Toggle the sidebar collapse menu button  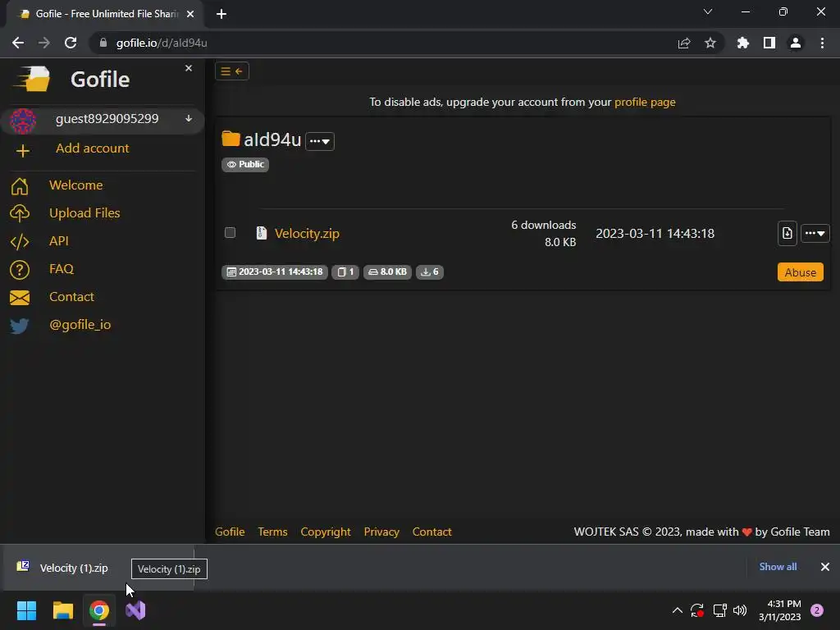(x=232, y=71)
